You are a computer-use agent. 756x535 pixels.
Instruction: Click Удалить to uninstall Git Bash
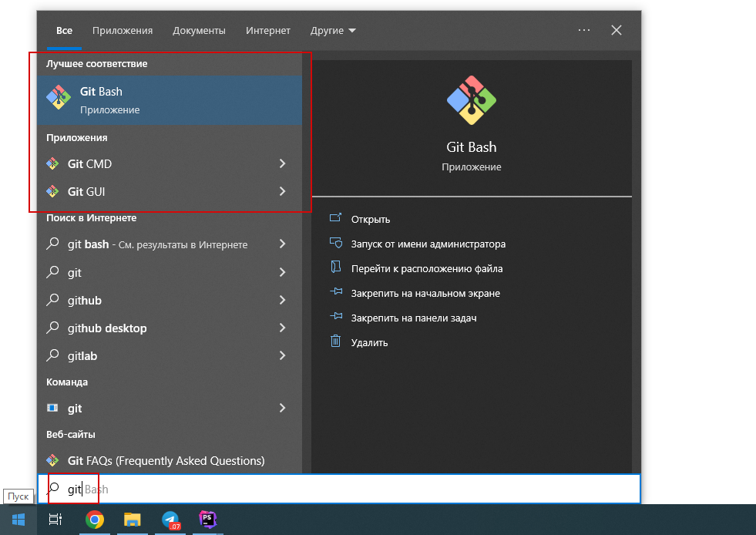(x=369, y=342)
